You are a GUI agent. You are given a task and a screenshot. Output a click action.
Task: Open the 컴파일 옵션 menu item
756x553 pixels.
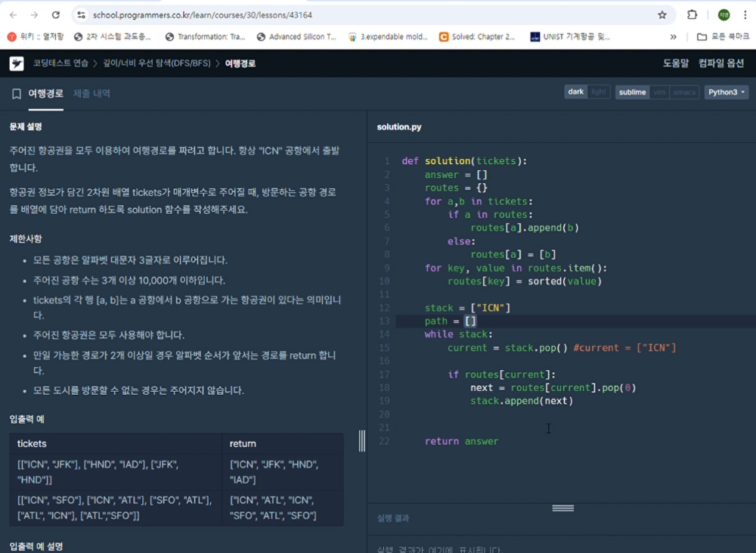coord(720,64)
